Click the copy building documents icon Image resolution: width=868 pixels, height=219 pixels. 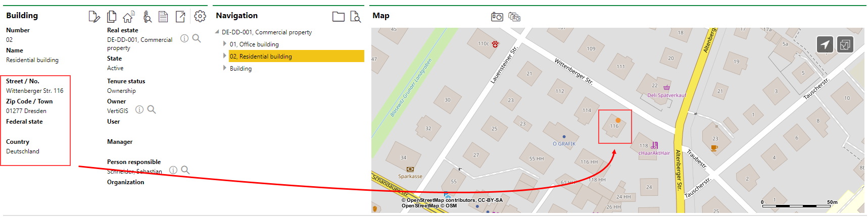click(112, 17)
